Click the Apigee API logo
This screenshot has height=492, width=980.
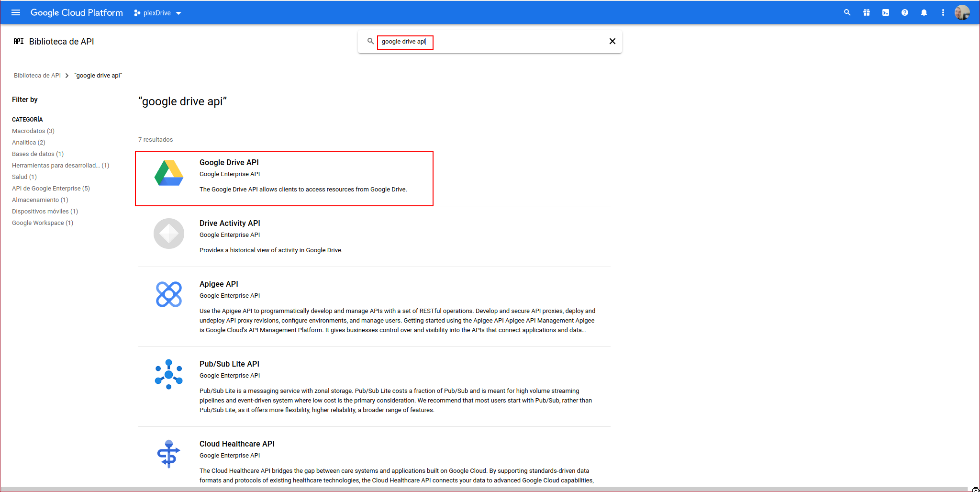(168, 294)
